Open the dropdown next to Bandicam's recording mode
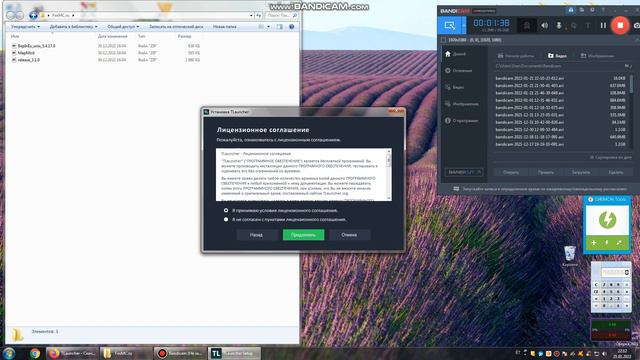This screenshot has width=640, height=360. (x=464, y=25)
